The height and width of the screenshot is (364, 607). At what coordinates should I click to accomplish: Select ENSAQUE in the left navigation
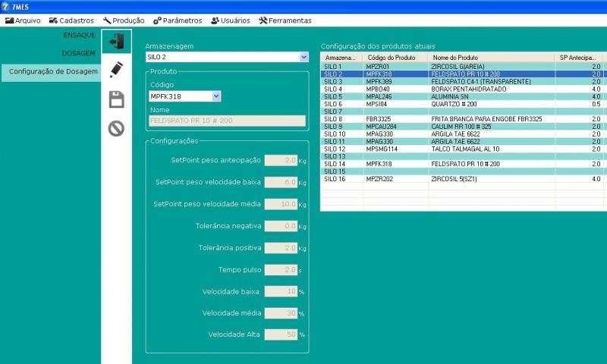pos(78,35)
